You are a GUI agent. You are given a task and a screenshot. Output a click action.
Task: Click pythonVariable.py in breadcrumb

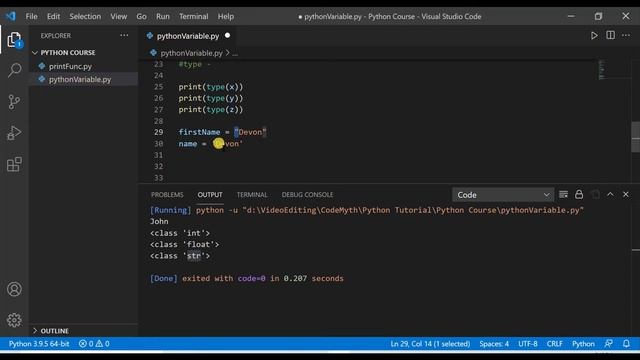[x=191, y=53]
